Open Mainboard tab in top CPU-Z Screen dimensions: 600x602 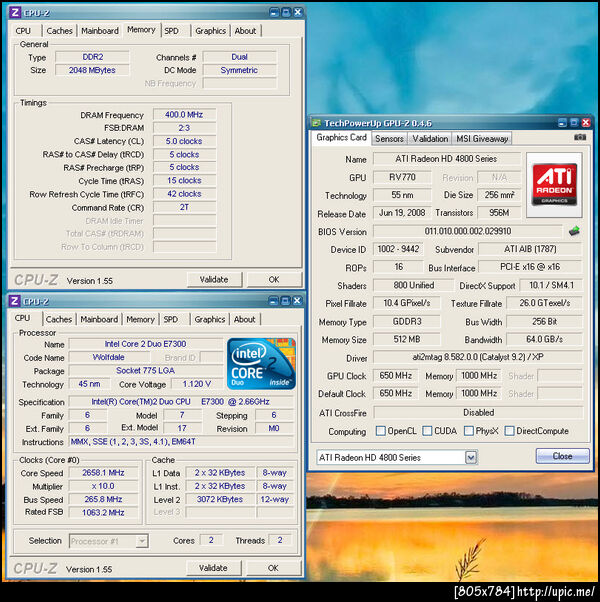point(100,31)
